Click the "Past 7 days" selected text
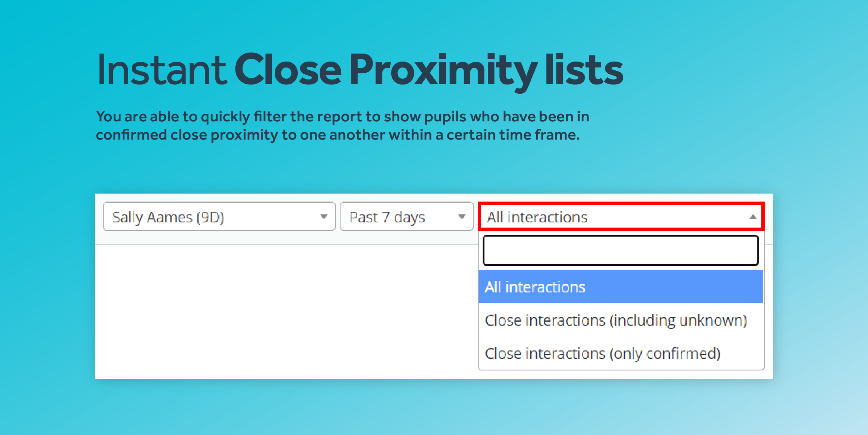The height and width of the screenshot is (435, 868). click(387, 217)
